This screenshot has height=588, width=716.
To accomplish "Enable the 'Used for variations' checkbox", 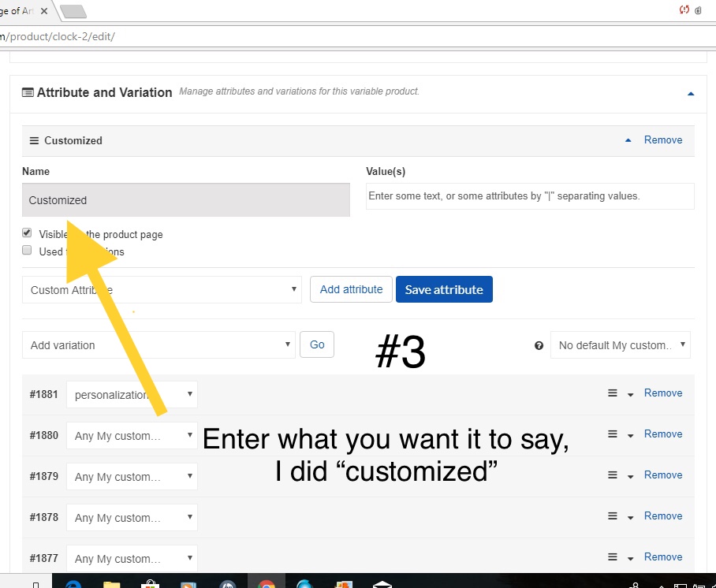I will pos(27,251).
